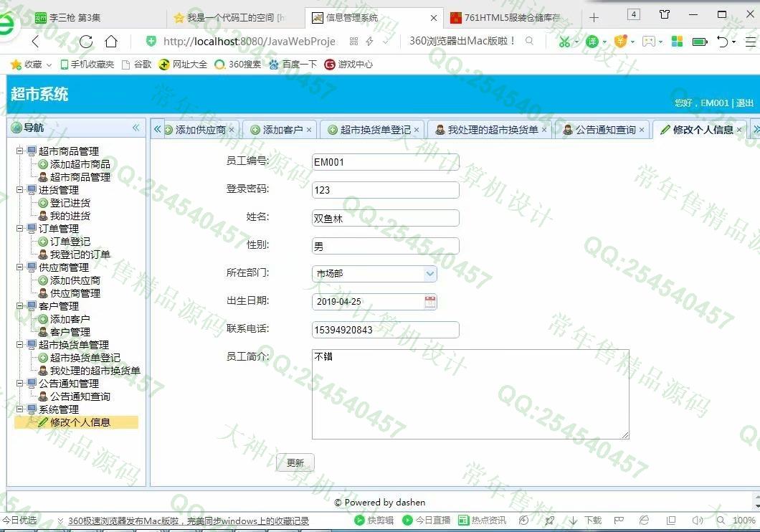760x532 pixels.
Task: Click the green translate icon
Action: pos(592,42)
